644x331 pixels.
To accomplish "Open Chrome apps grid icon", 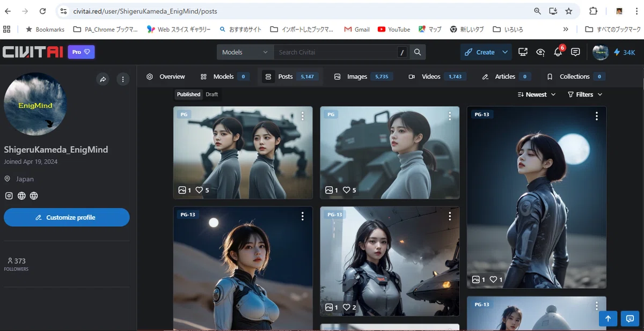I will (7, 30).
